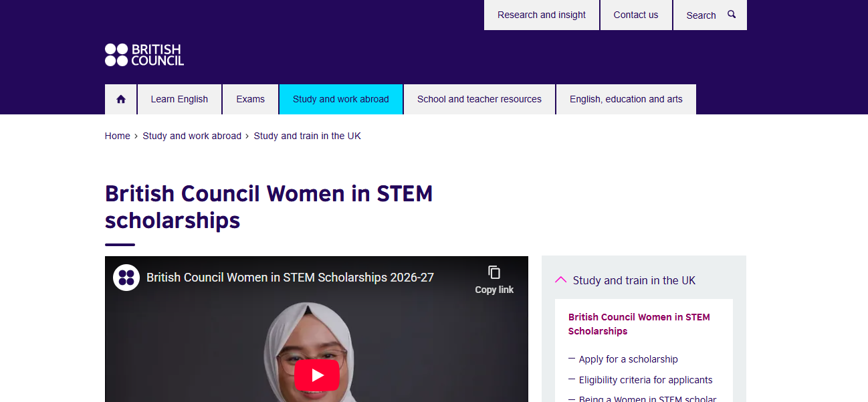Open Research and insight link
The width and height of the screenshot is (868, 402).
pos(542,15)
